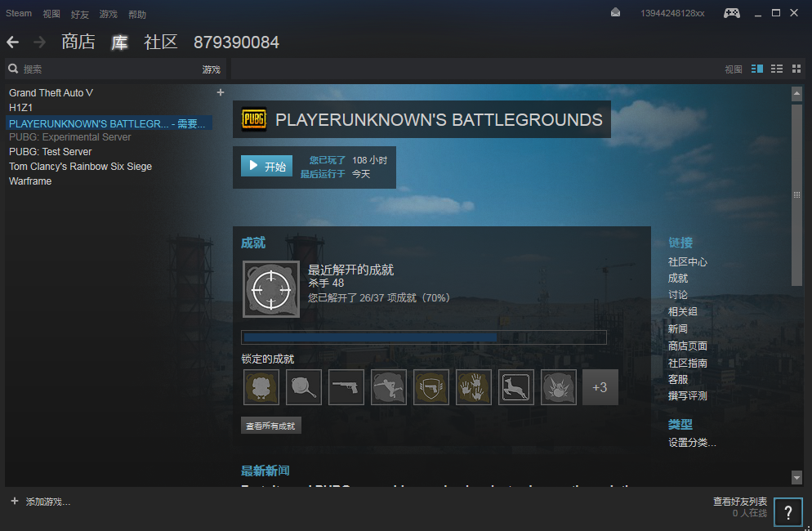Screen dimensions: 812x531
Task: View the gun shield locked achievement
Action: [431, 387]
